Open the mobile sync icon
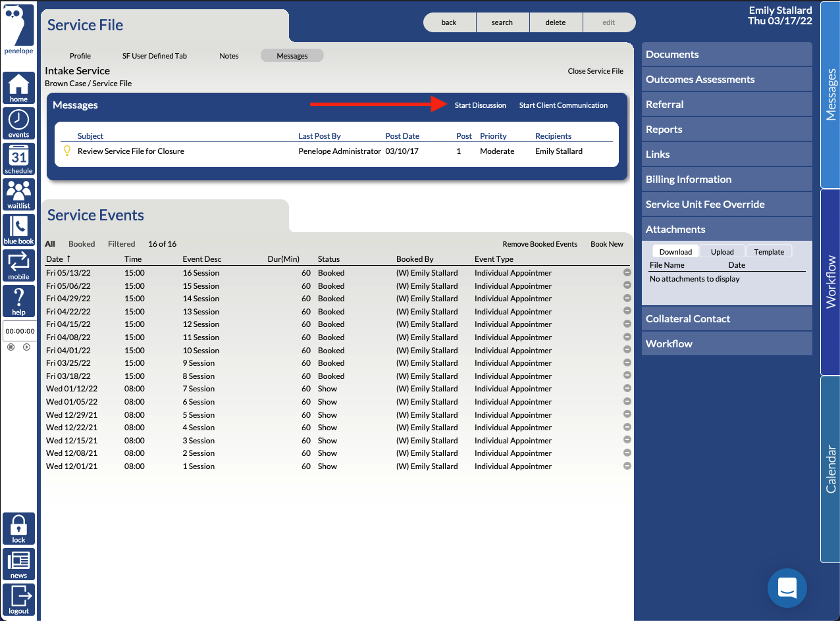 click(18, 266)
